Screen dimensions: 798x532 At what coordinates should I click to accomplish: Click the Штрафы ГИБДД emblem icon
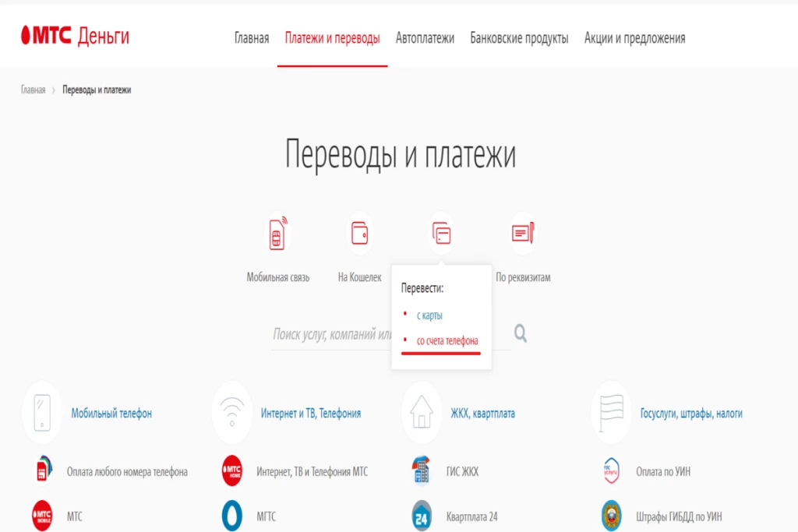point(611,516)
